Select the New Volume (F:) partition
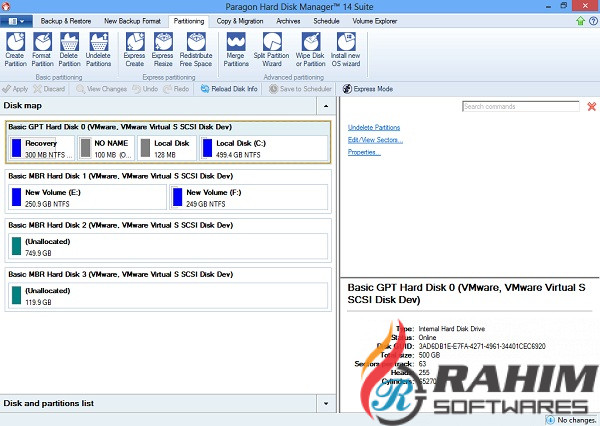This screenshot has width=600, height=426. tap(249, 197)
